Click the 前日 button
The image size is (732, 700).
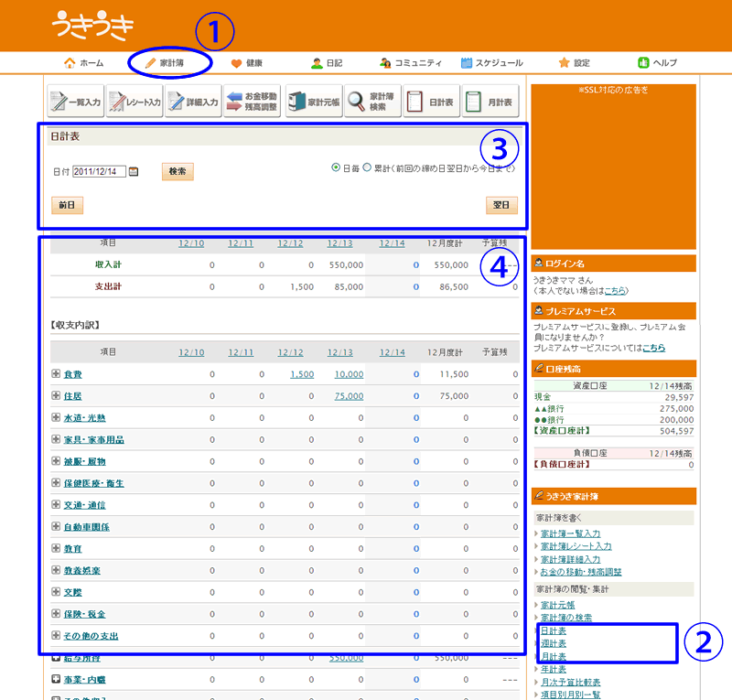coord(67,205)
